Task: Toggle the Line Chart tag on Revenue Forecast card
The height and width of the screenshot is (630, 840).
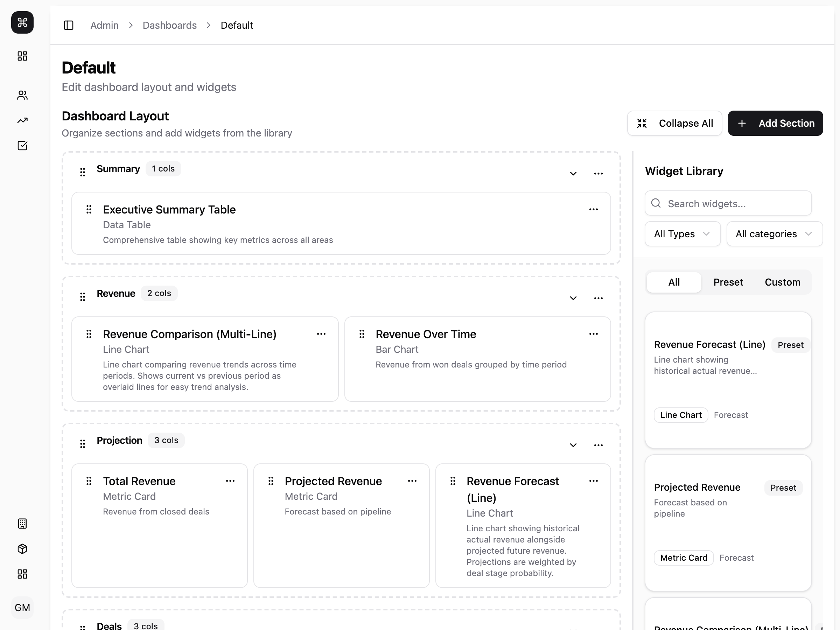Action: click(680, 415)
